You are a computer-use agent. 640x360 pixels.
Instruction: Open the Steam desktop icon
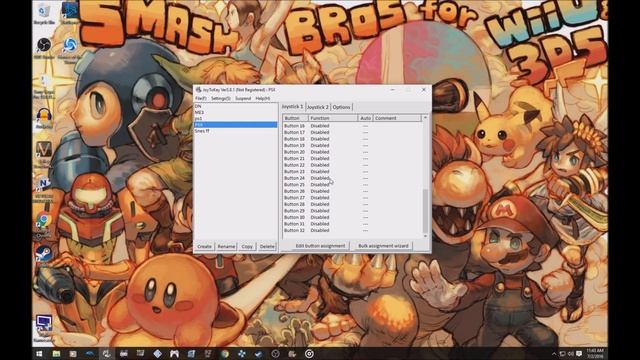pos(43,254)
